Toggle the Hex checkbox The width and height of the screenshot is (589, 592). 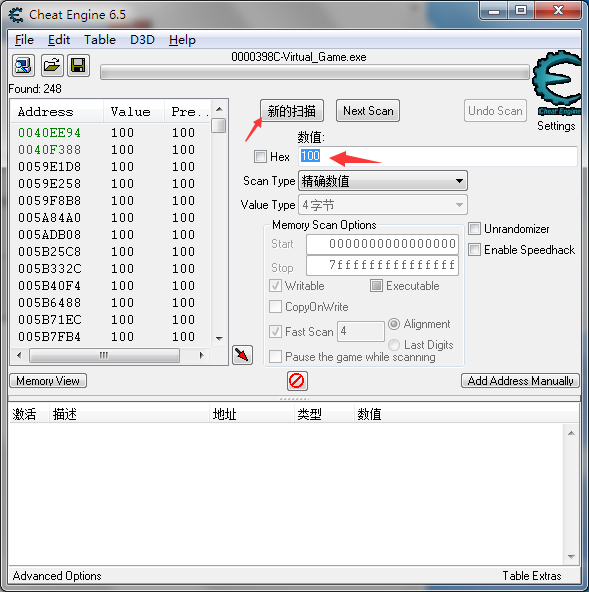[260, 156]
